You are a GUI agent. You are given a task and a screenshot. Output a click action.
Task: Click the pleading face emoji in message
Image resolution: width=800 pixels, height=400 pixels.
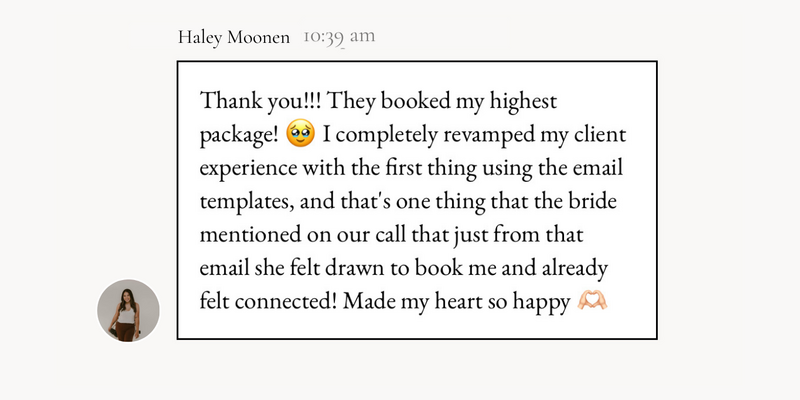click(x=301, y=134)
